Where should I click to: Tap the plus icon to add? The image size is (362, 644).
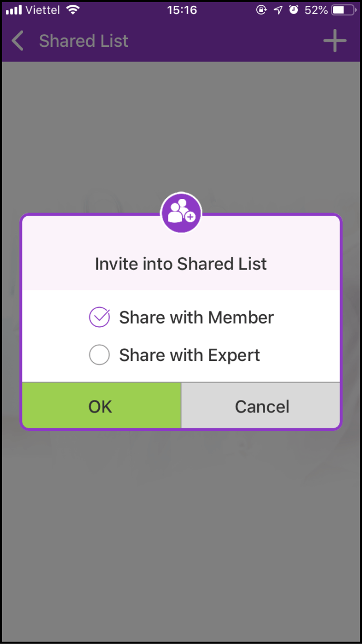[x=335, y=41]
